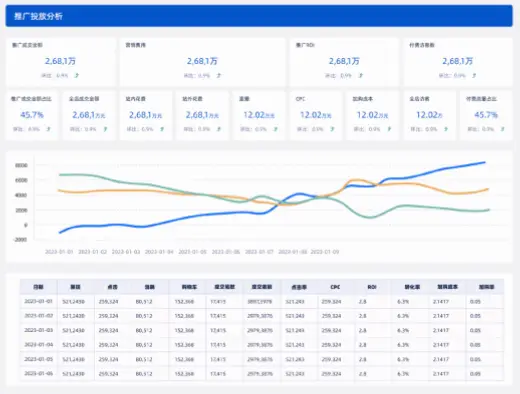Click 2023-01-01 on the chart x-axis
Viewport: 520px width, 394px height.
pyautogui.click(x=59, y=252)
